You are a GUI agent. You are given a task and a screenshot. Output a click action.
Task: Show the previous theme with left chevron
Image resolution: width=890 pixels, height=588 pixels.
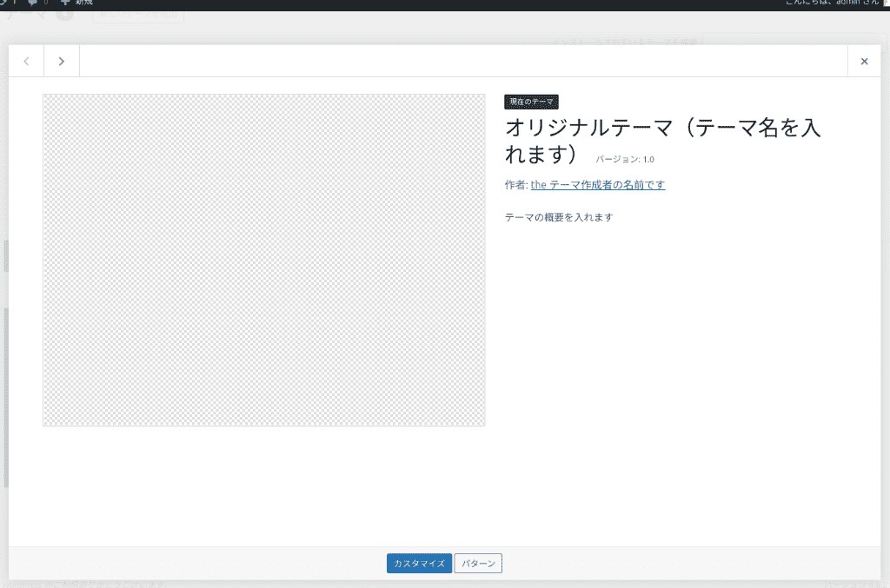pyautogui.click(x=26, y=62)
